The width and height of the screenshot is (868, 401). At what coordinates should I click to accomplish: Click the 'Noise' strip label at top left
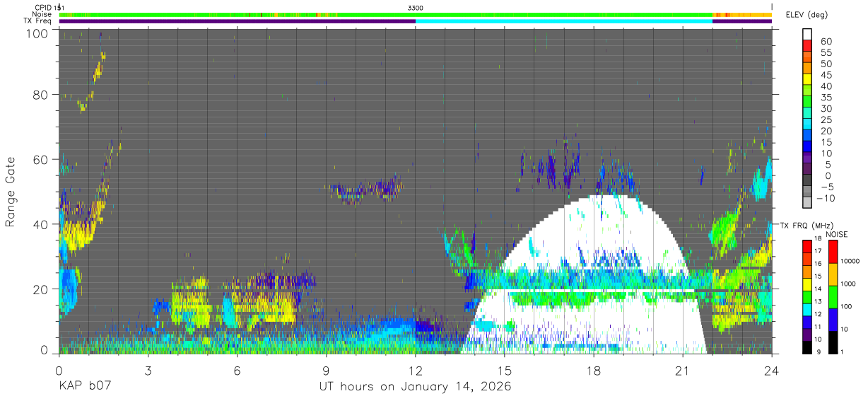coord(42,14)
